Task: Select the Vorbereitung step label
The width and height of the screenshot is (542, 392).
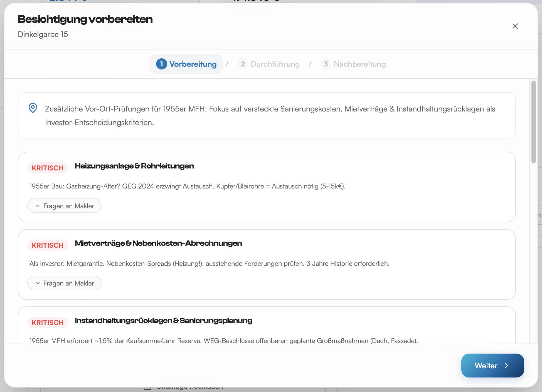Action: tap(193, 64)
